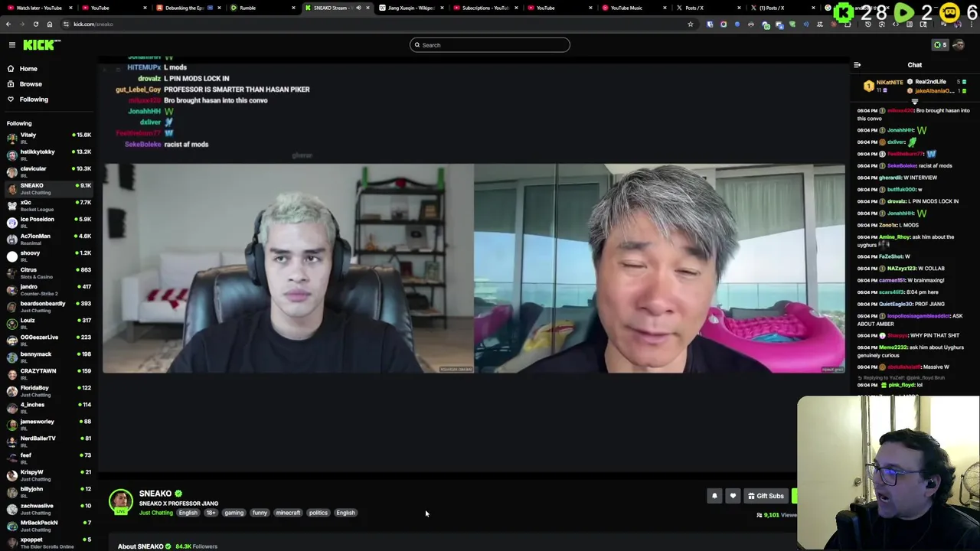Open NerdBallerTV's channel avatar
980x551 pixels.
tap(11, 442)
